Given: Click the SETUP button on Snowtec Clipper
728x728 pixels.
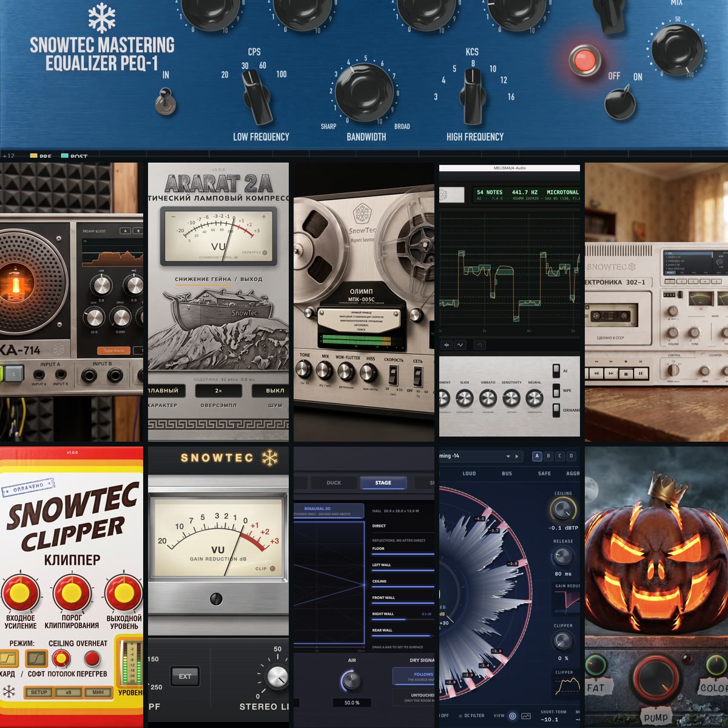Looking at the screenshot, I should pos(38,692).
